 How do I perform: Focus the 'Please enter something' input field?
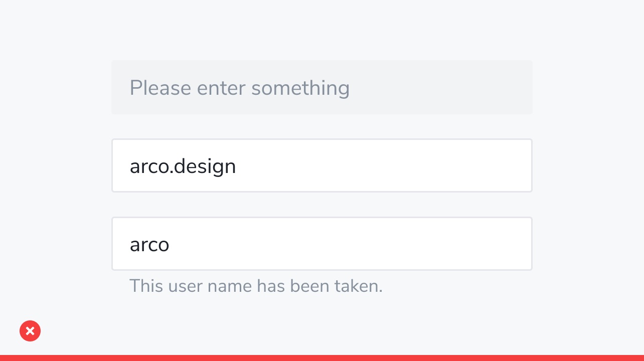point(322,87)
